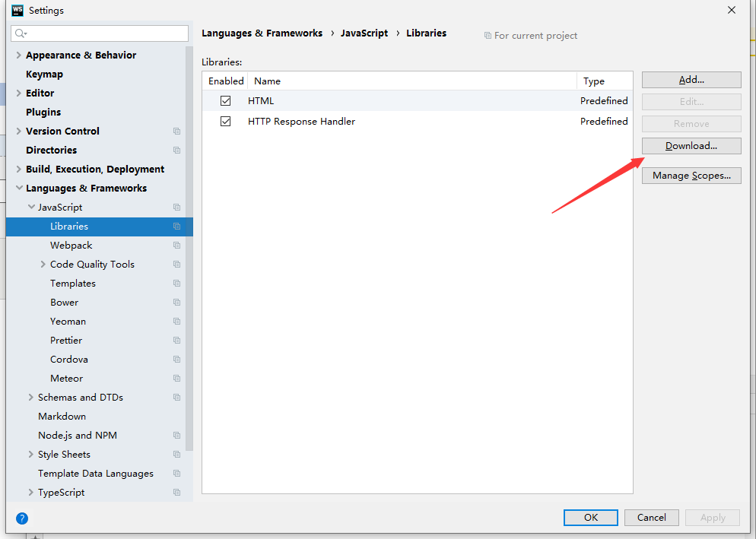The width and height of the screenshot is (756, 539).
Task: Close the Settings dialog window
Action: tap(732, 10)
